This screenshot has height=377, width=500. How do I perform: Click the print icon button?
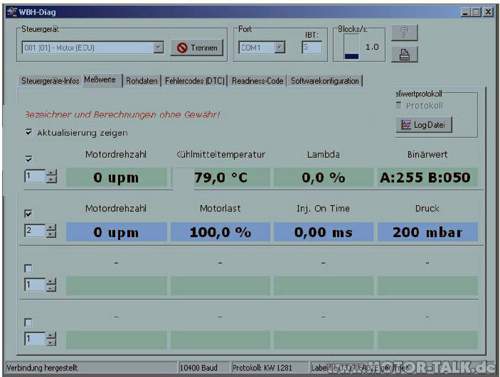point(404,55)
